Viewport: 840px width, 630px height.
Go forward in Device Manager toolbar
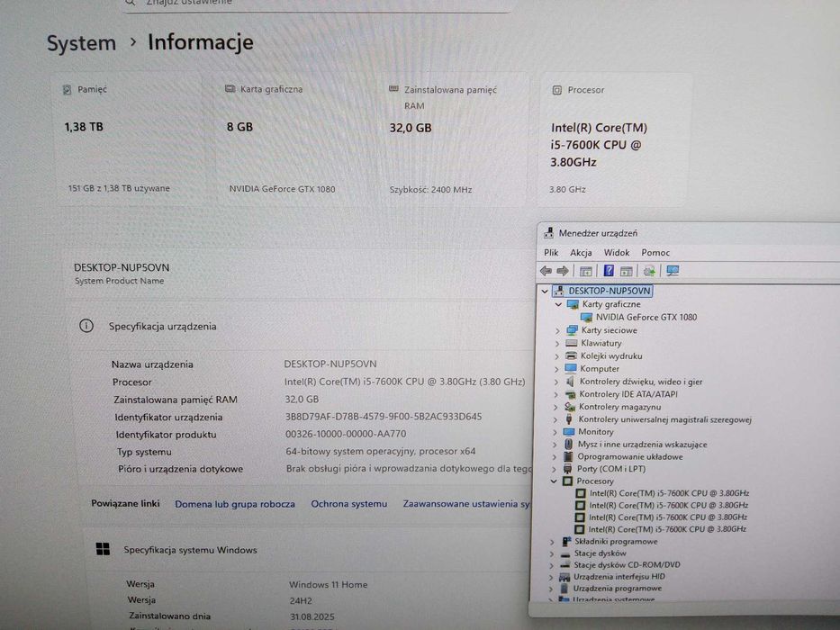tap(563, 271)
